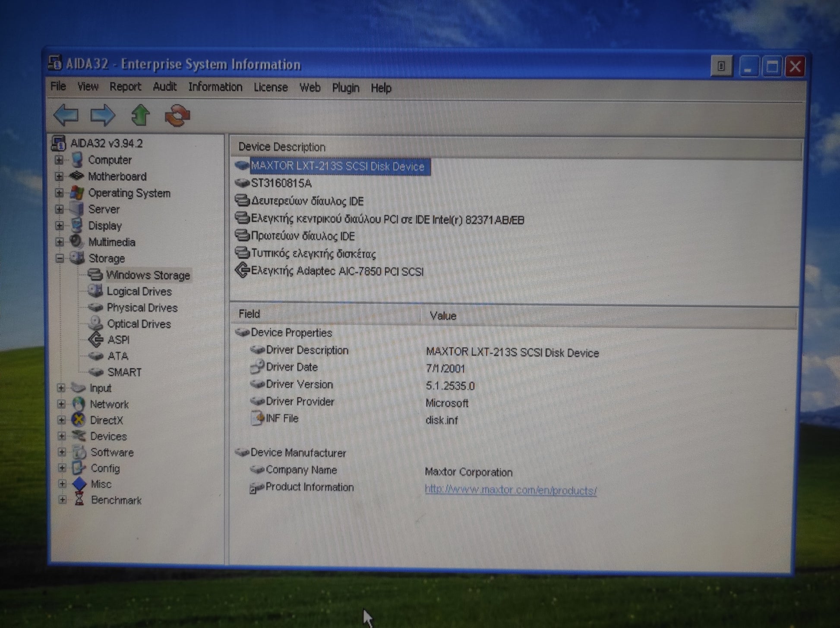Select Logical Drives in the tree

[139, 292]
